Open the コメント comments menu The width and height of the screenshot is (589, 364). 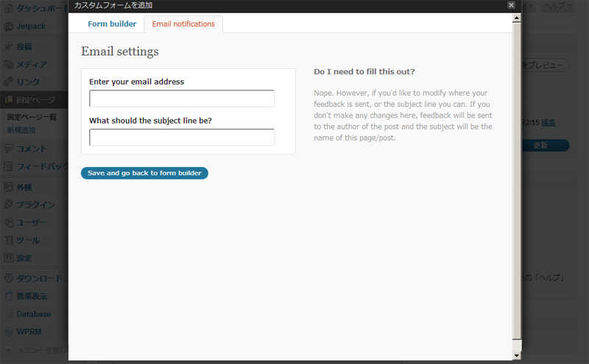pyautogui.click(x=32, y=149)
